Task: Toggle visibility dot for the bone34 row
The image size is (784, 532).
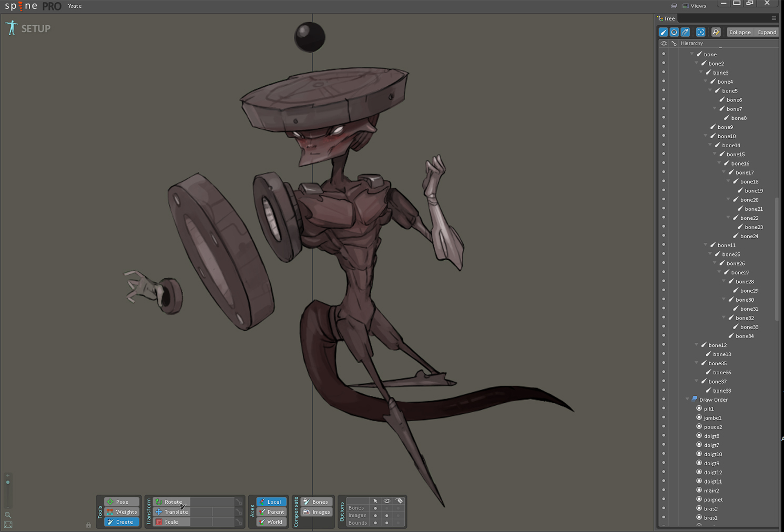Action: pos(664,336)
